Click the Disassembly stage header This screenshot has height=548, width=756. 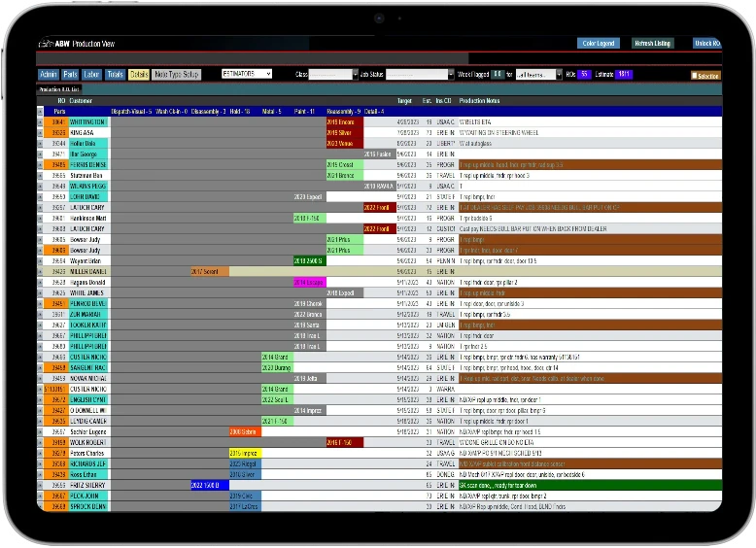click(208, 112)
